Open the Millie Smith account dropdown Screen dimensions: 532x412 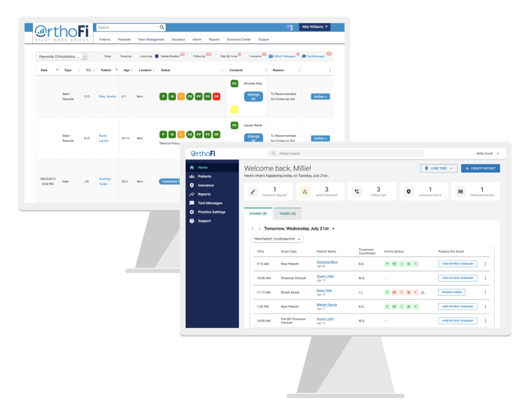click(487, 153)
